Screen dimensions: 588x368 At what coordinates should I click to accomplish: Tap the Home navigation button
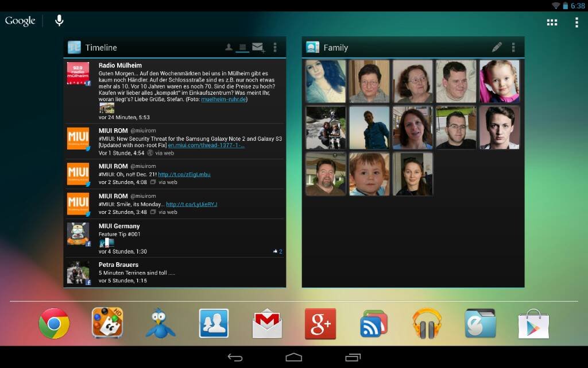click(x=293, y=357)
